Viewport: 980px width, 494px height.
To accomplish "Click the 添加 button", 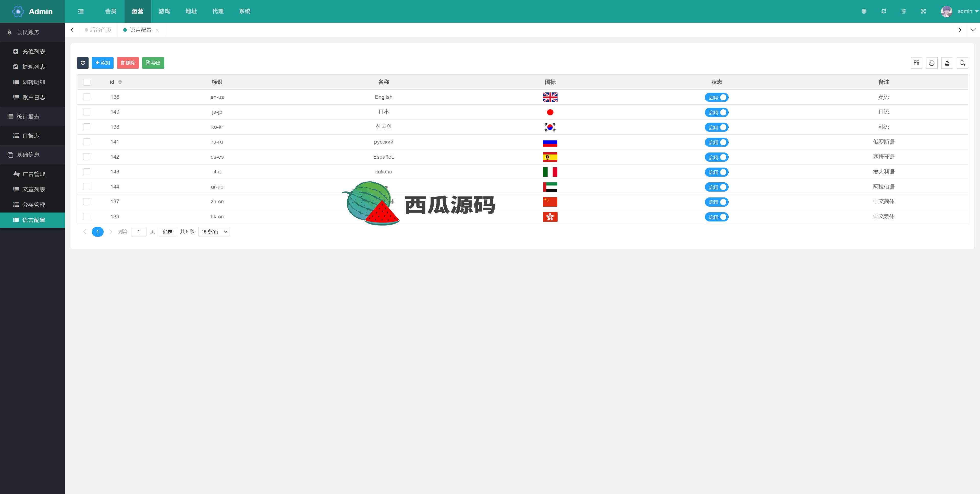I will pyautogui.click(x=103, y=63).
